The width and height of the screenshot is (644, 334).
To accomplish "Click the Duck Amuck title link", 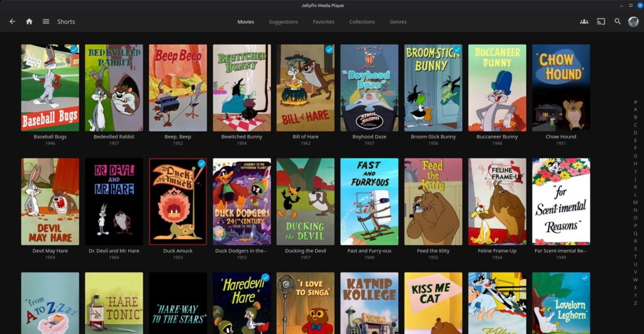I will 178,250.
